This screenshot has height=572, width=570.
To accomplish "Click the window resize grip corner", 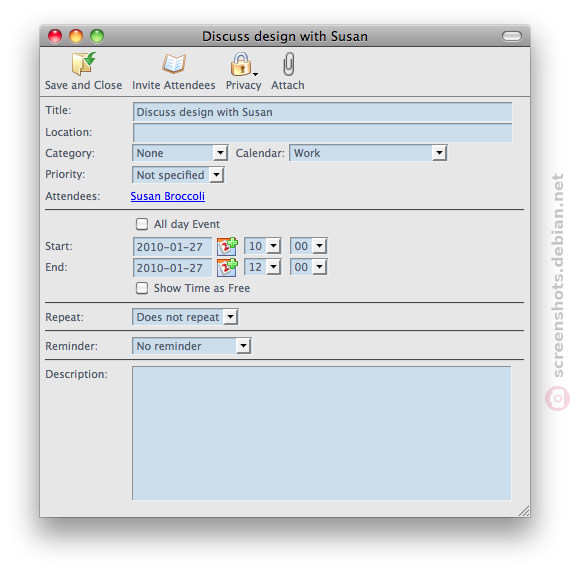I will 524,511.
